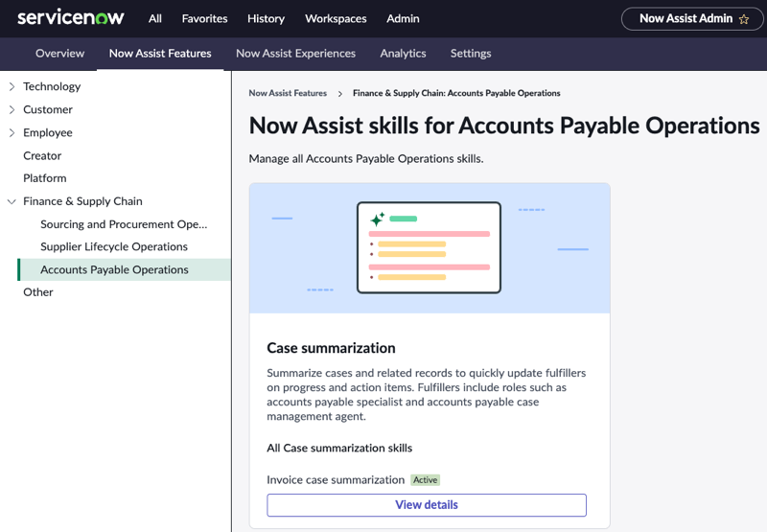Viewport: 767px width, 532px height.
Task: Follow the Now Assist Features breadcrumb link
Action: click(288, 93)
